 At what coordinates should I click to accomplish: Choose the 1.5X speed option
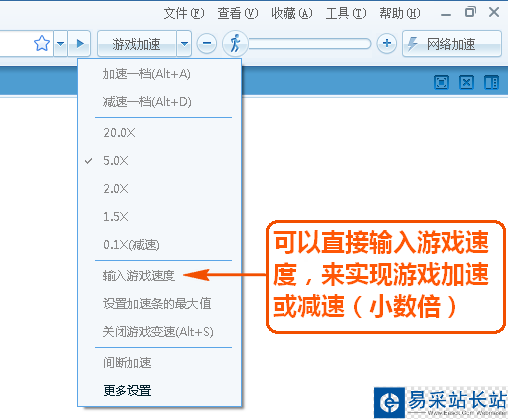pos(160,217)
